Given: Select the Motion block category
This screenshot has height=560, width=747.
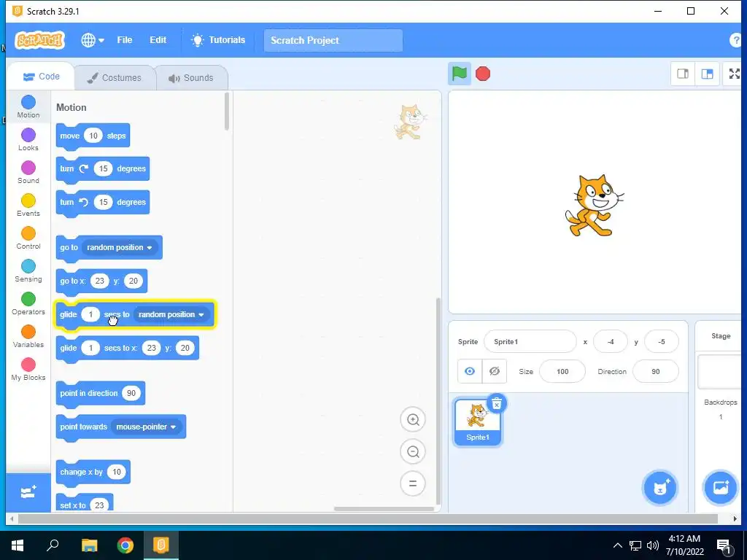Looking at the screenshot, I should click(x=28, y=106).
